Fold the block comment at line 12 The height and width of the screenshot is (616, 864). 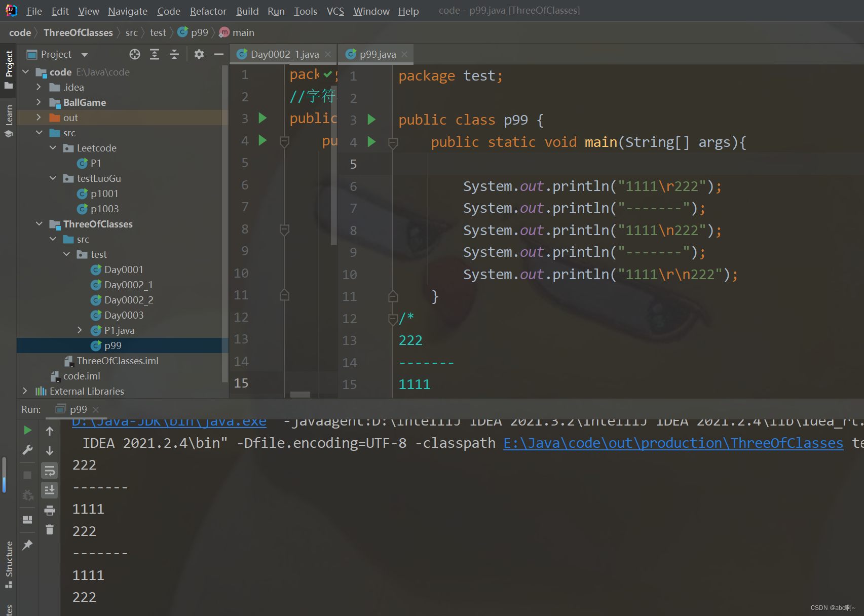pyautogui.click(x=393, y=319)
